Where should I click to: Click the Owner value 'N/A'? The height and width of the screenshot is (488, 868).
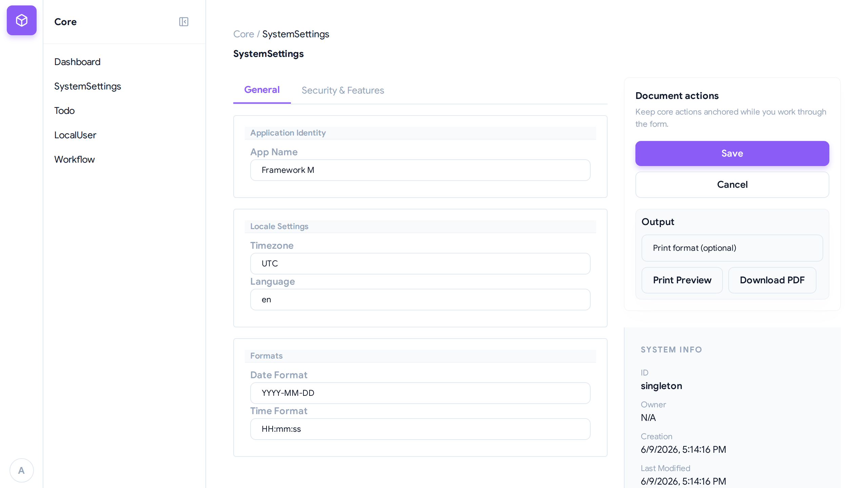click(648, 418)
